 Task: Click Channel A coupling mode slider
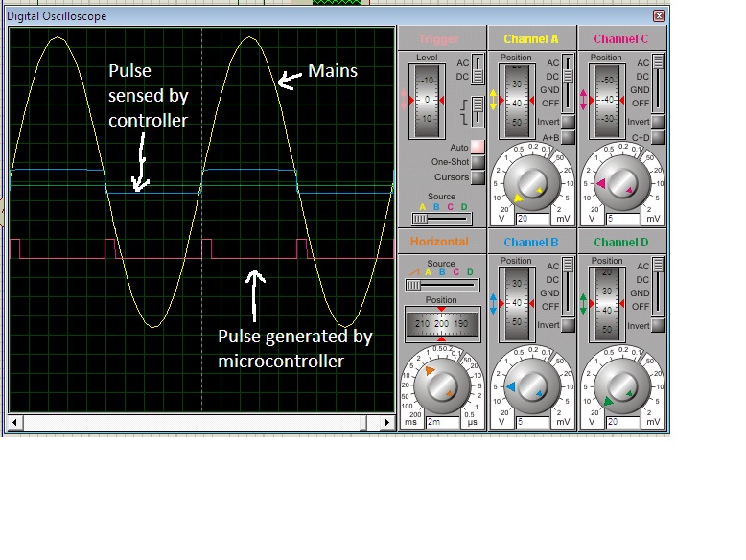click(568, 83)
